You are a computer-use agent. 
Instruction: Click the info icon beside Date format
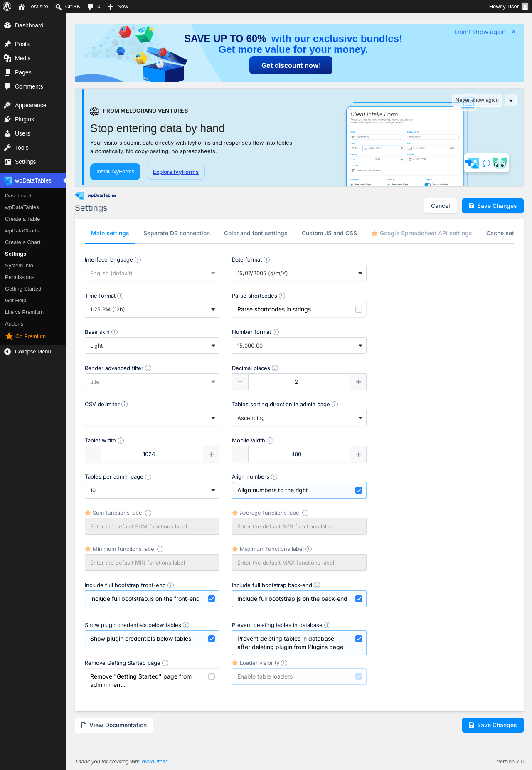[x=267, y=259]
